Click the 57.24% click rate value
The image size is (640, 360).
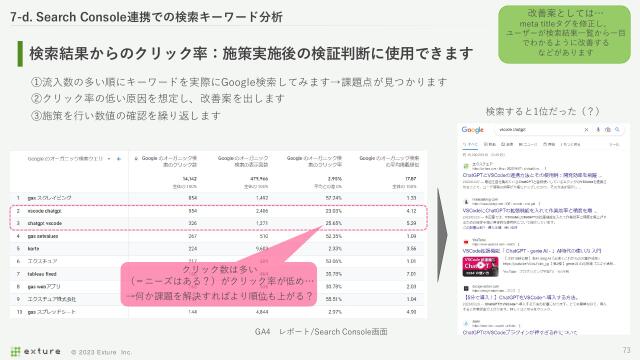pos(334,198)
